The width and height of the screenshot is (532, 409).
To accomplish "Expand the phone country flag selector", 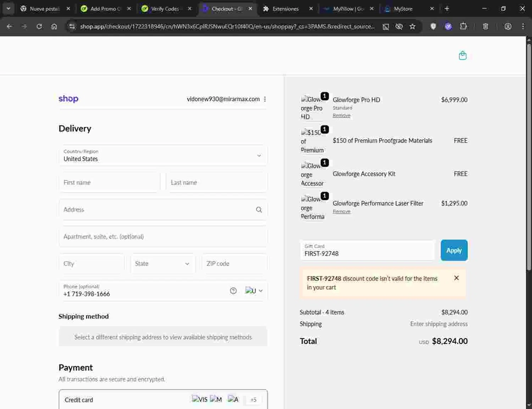I will tap(254, 291).
